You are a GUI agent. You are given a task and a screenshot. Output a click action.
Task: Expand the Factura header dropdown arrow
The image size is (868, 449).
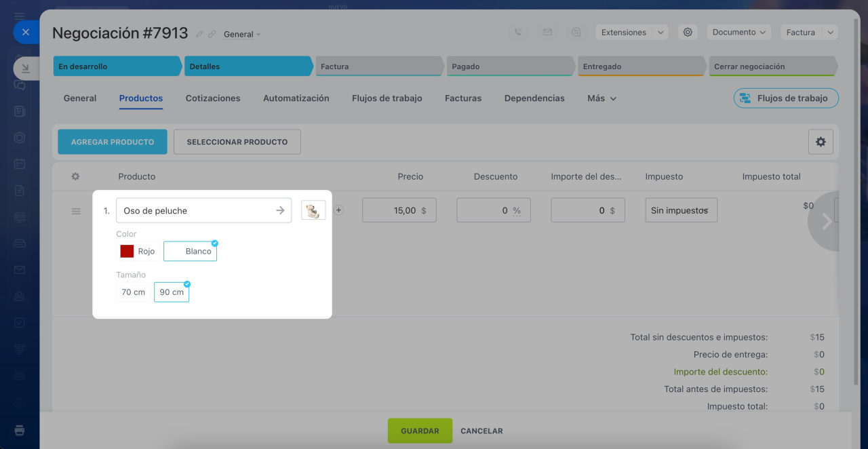pos(830,32)
